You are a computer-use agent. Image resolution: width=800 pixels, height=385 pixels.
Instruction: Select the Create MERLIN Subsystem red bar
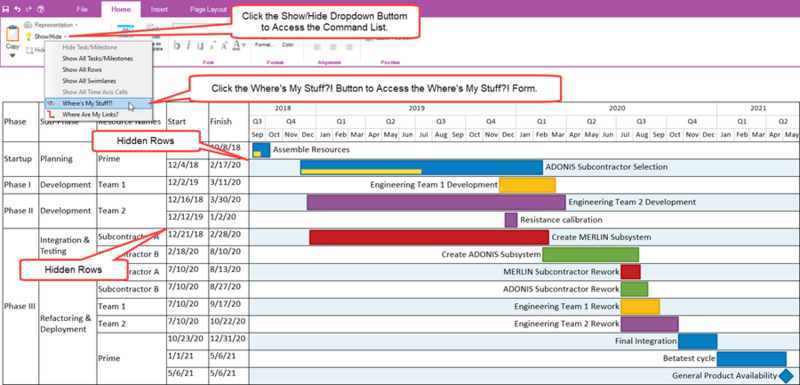429,237
